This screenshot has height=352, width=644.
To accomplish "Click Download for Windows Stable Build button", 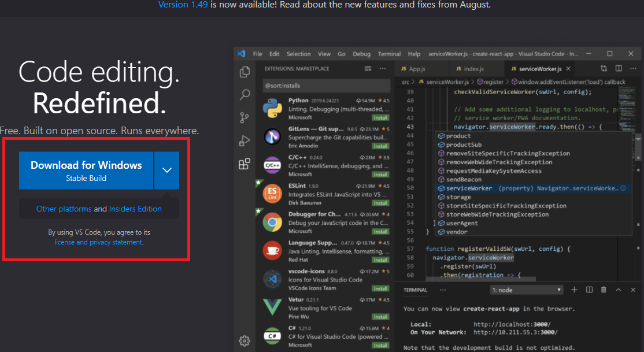I will click(x=86, y=171).
